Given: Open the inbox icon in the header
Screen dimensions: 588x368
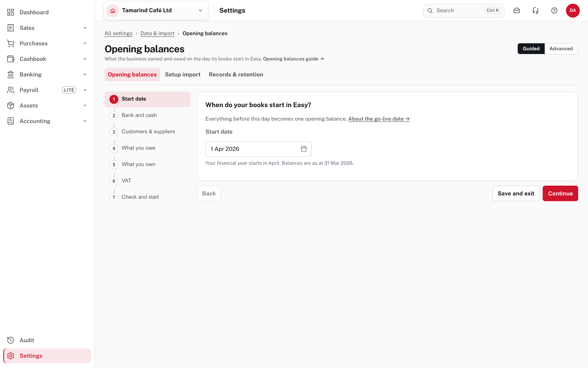Looking at the screenshot, I should pos(517,10).
